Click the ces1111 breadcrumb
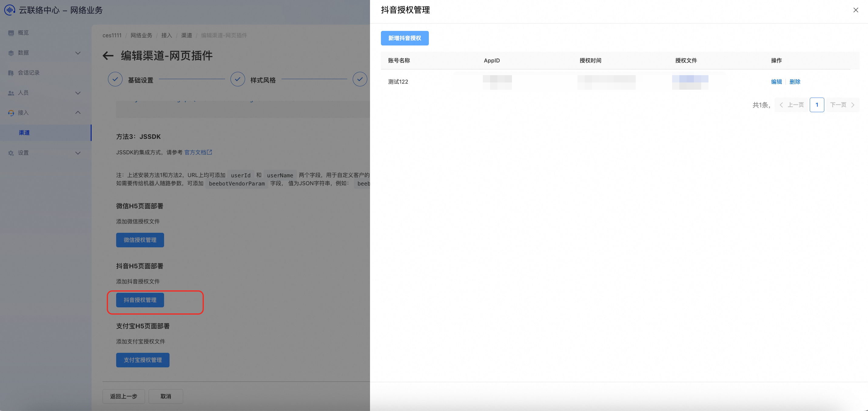The width and height of the screenshot is (868, 411). click(112, 35)
